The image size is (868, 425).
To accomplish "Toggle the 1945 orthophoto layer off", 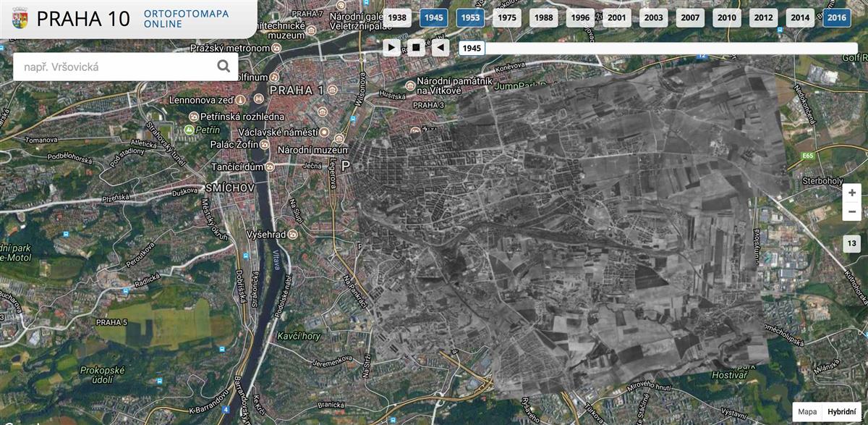I will coord(434,18).
